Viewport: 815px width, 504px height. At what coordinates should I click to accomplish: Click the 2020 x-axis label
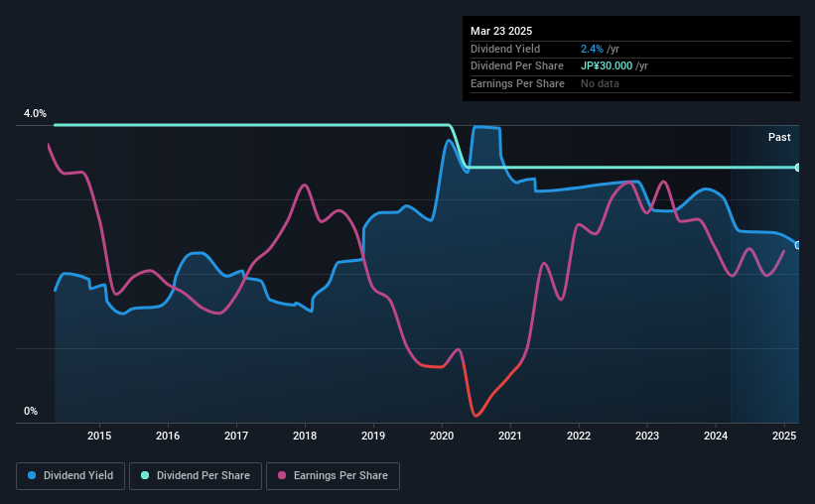coord(442,436)
